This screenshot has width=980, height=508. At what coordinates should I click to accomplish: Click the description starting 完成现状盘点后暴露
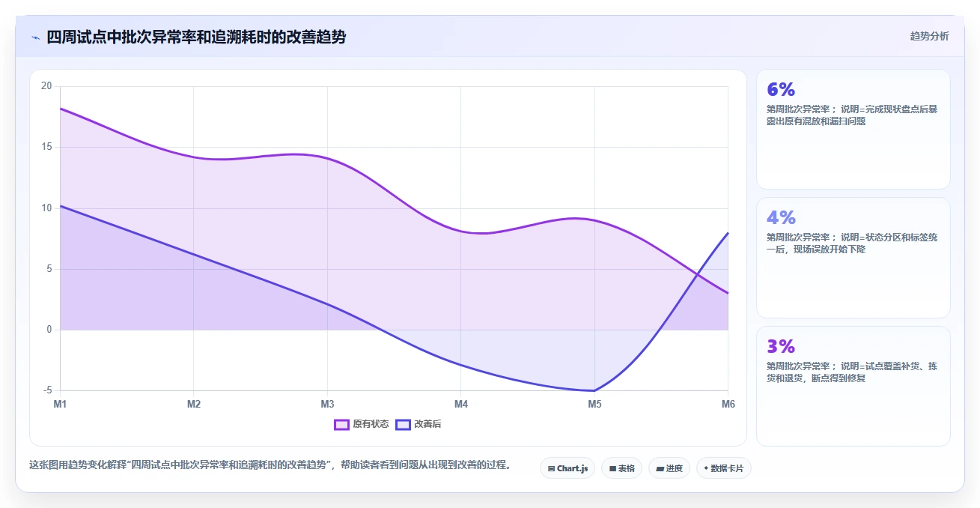[851, 115]
